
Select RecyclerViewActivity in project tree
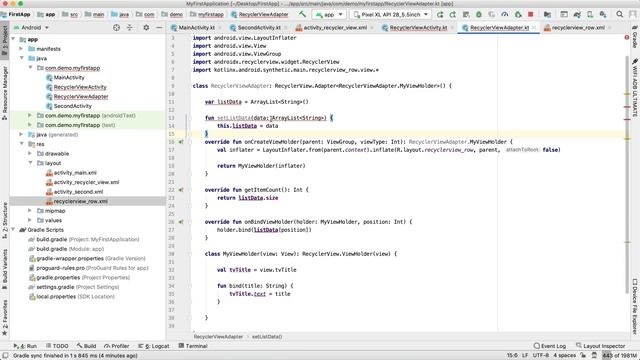(80, 87)
